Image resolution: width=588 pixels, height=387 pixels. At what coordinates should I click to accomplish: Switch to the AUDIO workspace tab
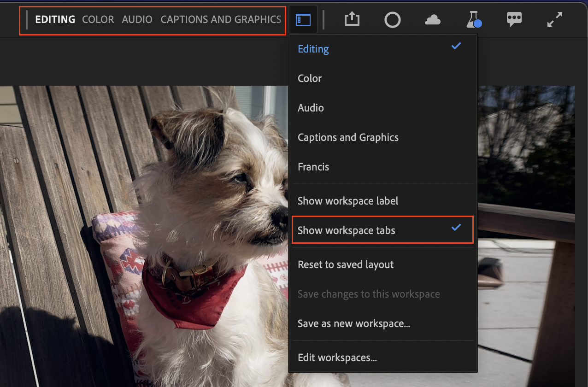(x=137, y=19)
